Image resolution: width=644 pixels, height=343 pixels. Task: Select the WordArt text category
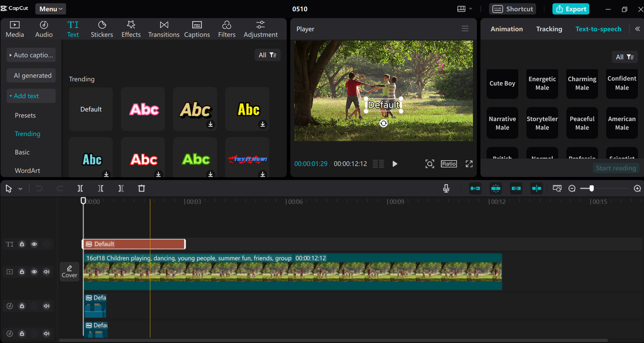(28, 170)
